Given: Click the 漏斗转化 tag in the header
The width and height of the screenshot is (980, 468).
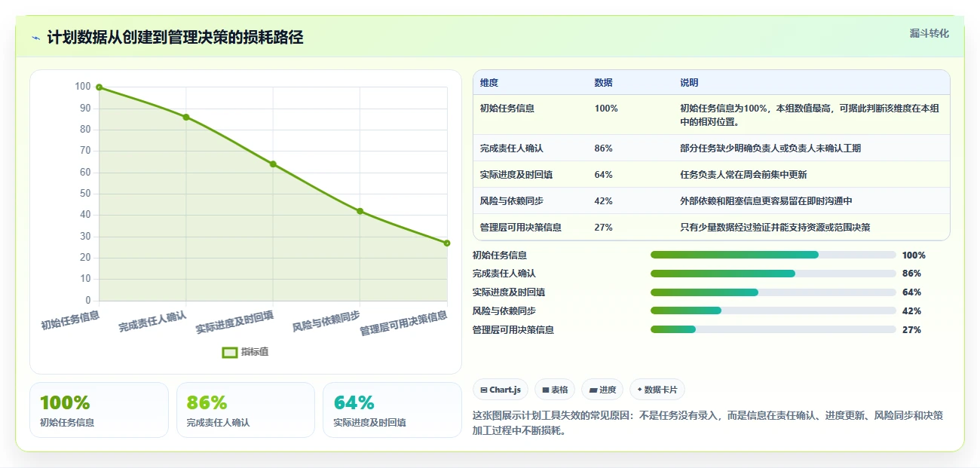Looking at the screenshot, I should coord(929,34).
